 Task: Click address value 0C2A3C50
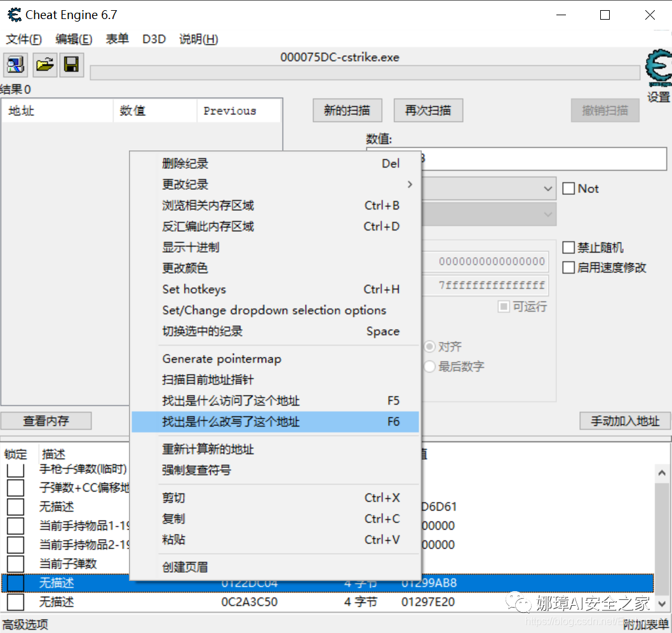coord(250,602)
